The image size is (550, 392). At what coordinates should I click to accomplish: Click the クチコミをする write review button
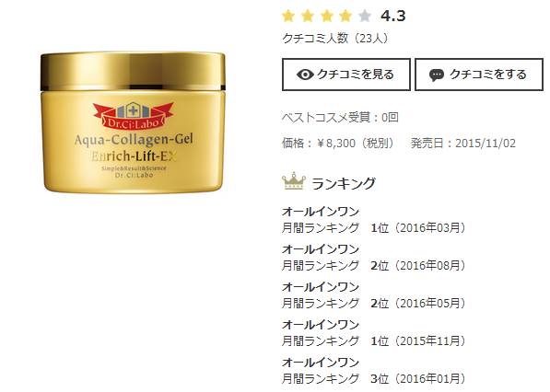(479, 75)
